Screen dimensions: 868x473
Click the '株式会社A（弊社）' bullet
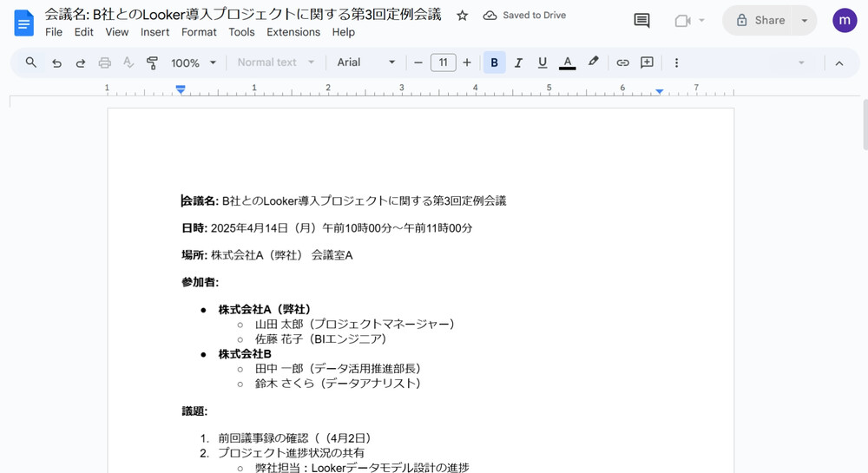click(x=265, y=309)
